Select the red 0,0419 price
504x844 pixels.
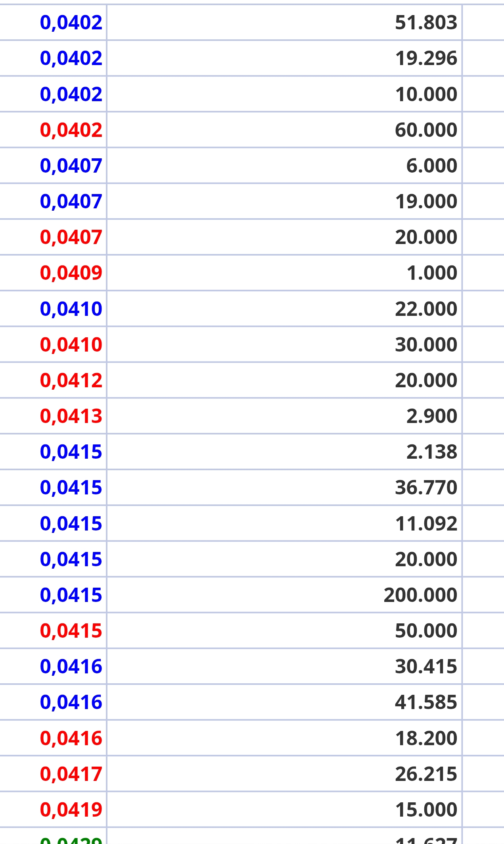coord(71,810)
